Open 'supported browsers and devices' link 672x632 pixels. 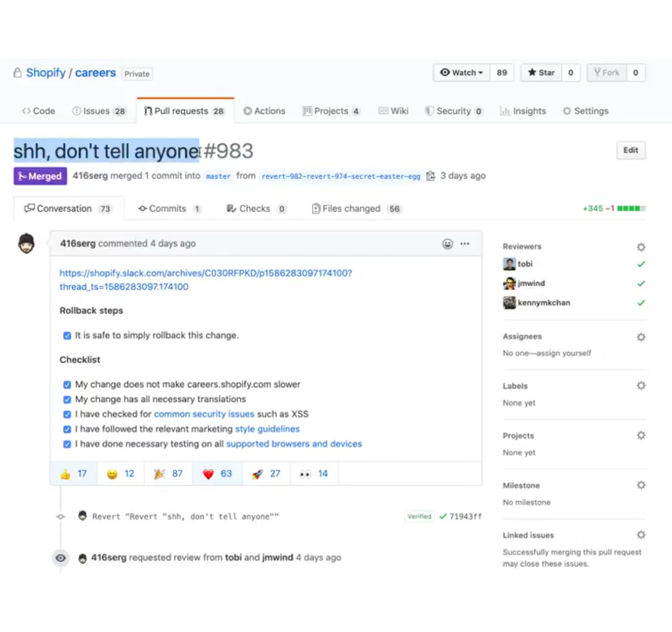294,444
